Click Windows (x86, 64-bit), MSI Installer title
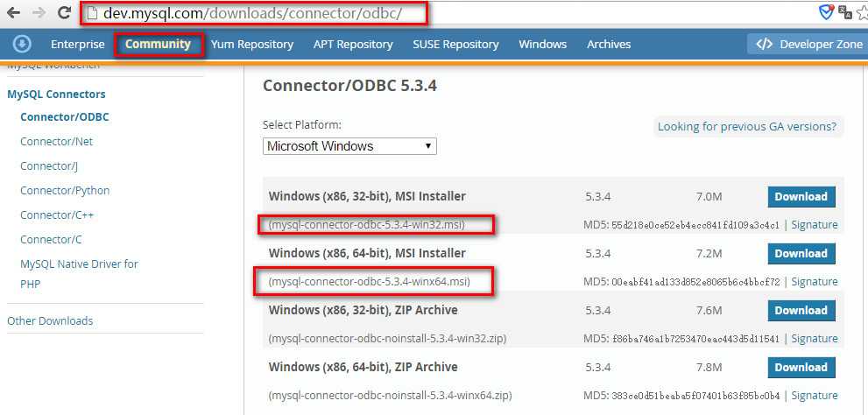868x415 pixels. [x=367, y=253]
